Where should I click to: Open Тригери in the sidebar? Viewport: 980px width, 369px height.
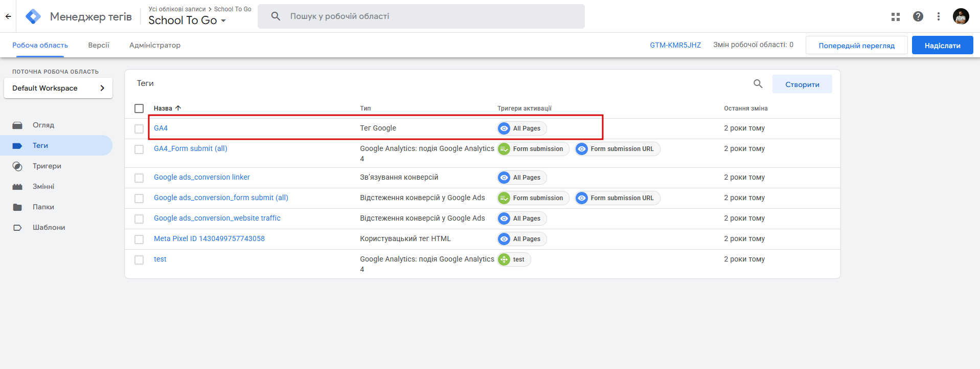point(47,166)
